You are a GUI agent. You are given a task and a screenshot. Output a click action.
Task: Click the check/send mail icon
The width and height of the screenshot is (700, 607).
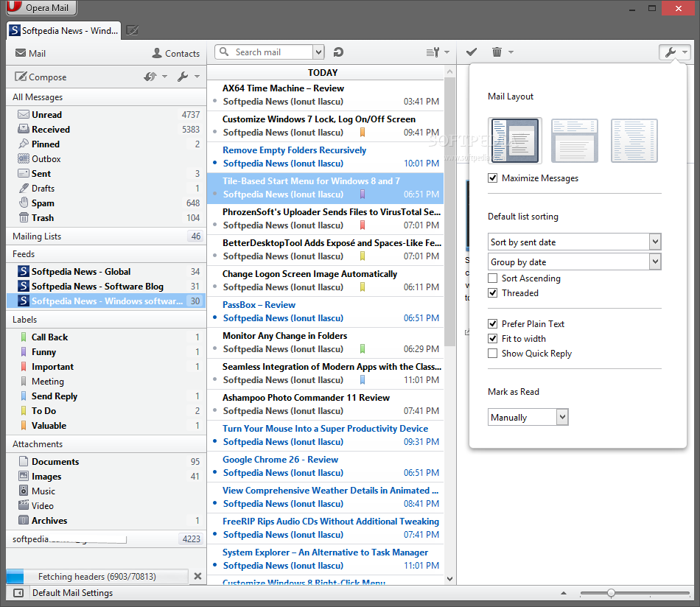click(x=150, y=77)
